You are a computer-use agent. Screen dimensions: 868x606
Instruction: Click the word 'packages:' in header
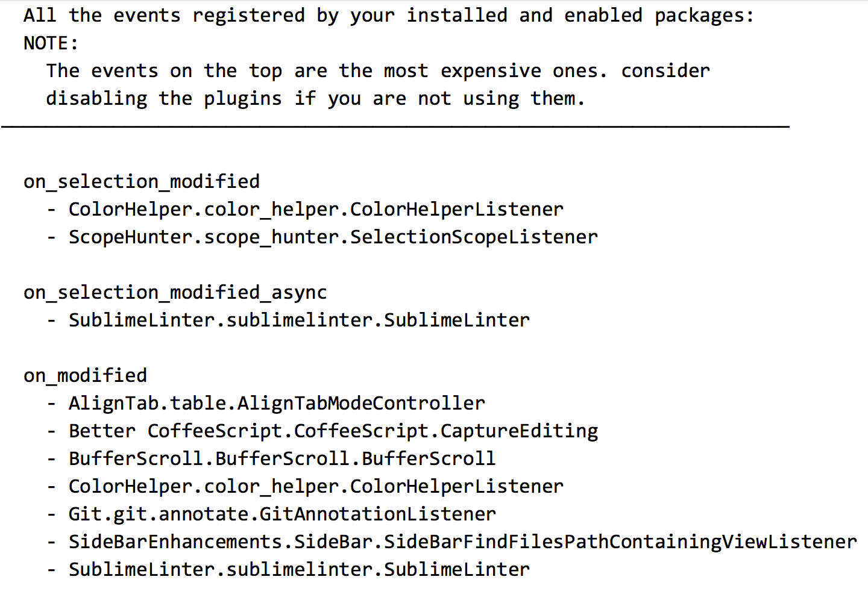point(705,16)
